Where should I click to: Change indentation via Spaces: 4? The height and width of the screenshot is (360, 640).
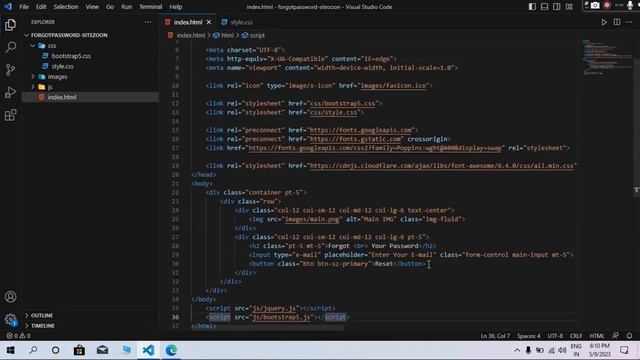point(529,336)
